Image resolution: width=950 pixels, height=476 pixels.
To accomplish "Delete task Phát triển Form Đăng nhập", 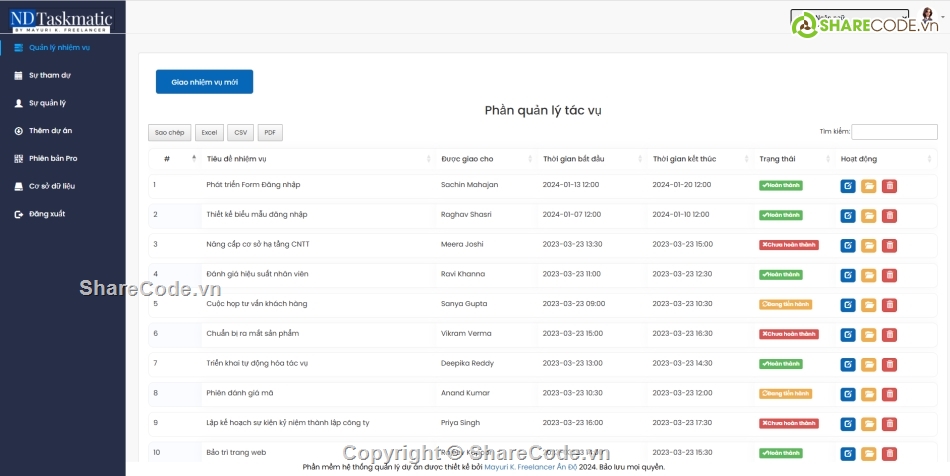I will pos(889,186).
